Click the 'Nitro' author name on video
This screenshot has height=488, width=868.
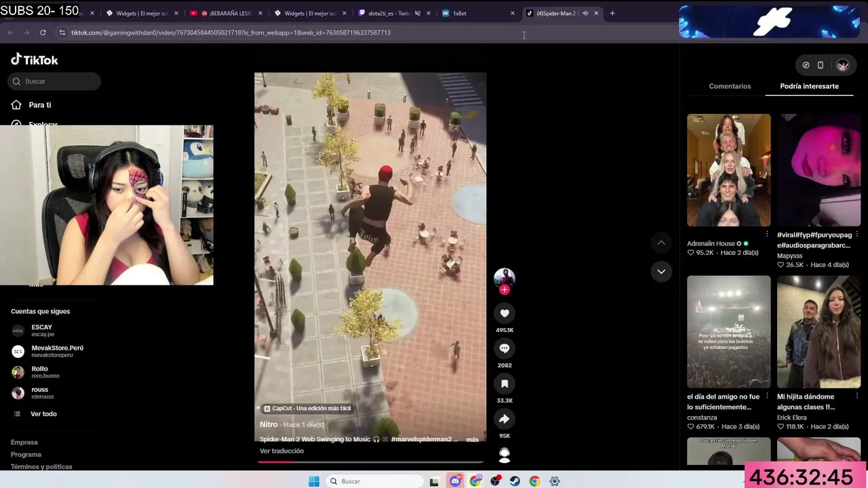[x=269, y=424]
